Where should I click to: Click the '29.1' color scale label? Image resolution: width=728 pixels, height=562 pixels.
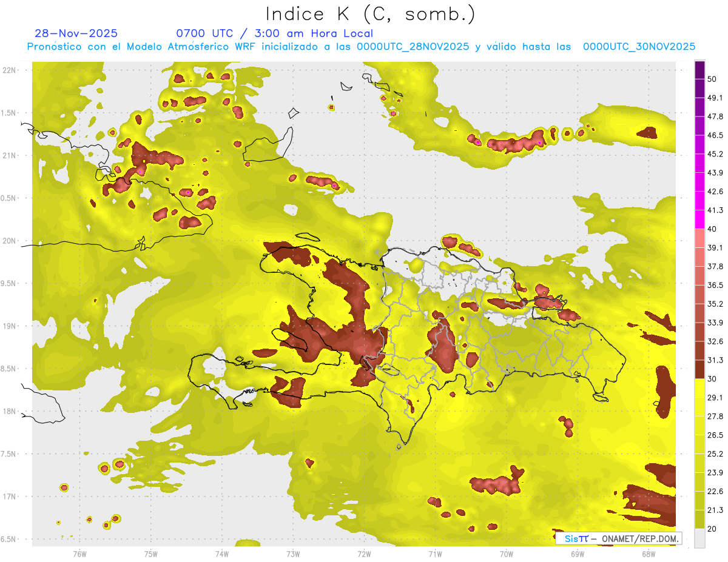coord(715,398)
